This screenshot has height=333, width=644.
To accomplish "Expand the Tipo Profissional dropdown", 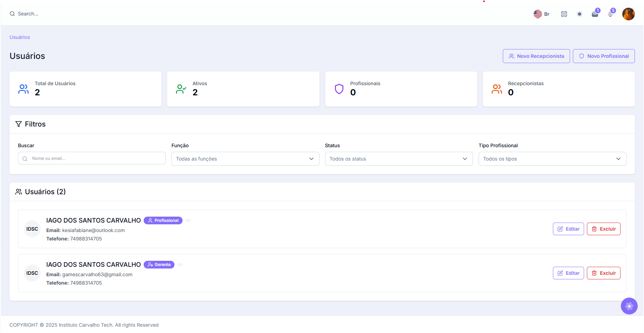I will [x=552, y=159].
